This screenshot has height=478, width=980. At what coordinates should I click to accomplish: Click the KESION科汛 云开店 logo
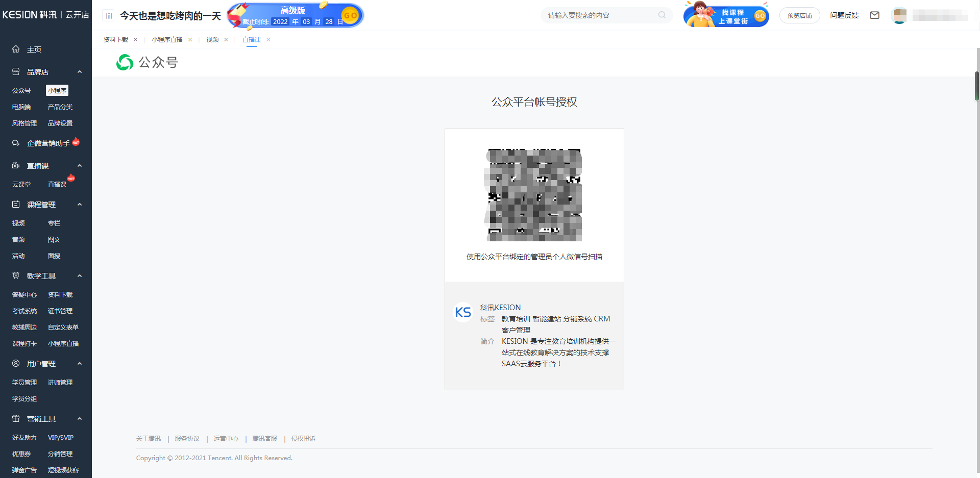(x=45, y=15)
